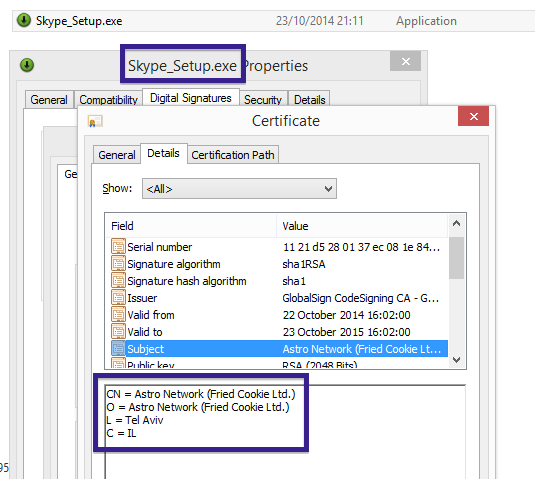Click the certificate icon in the Certificate title bar
The width and height of the screenshot is (535, 479).
coord(95,121)
